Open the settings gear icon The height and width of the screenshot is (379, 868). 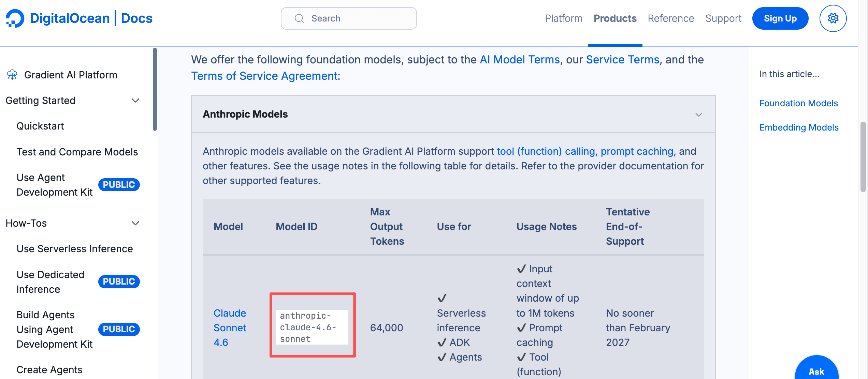pos(833,18)
